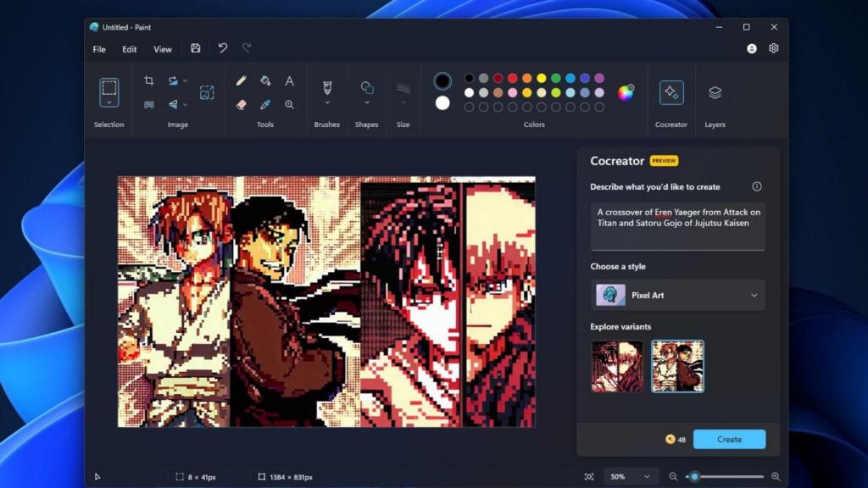Viewport: 868px width, 488px height.
Task: Open the 50% zoom level dropdown
Action: pyautogui.click(x=630, y=476)
